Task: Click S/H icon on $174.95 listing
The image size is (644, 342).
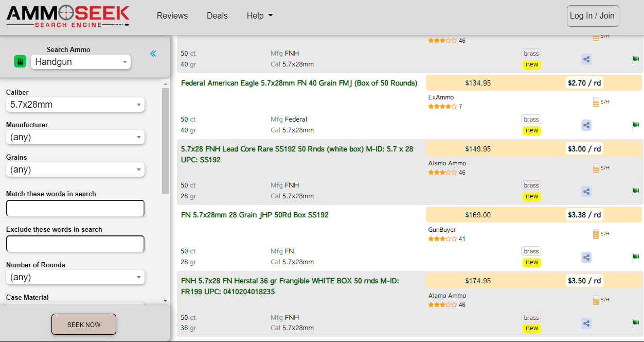Action: 601,300
